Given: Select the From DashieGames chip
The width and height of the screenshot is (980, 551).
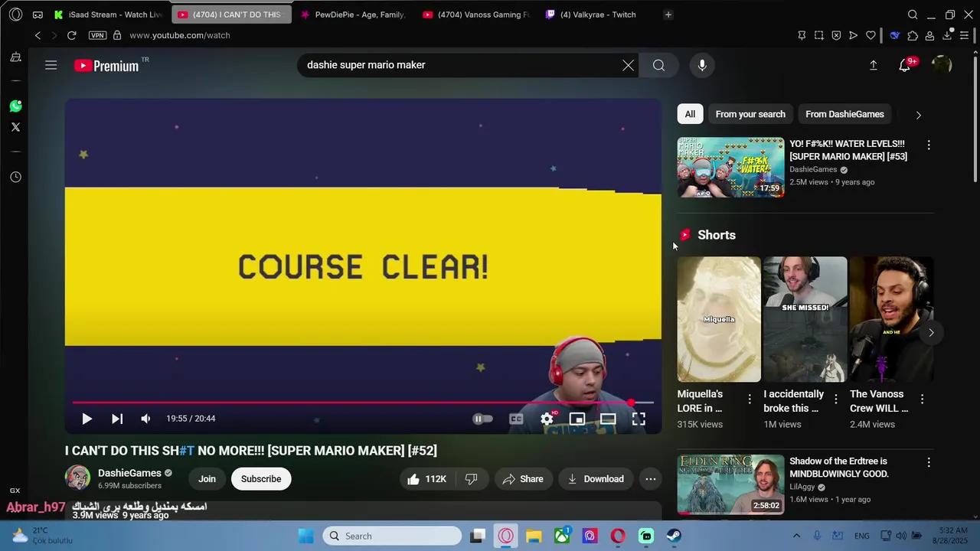Looking at the screenshot, I should tap(844, 114).
